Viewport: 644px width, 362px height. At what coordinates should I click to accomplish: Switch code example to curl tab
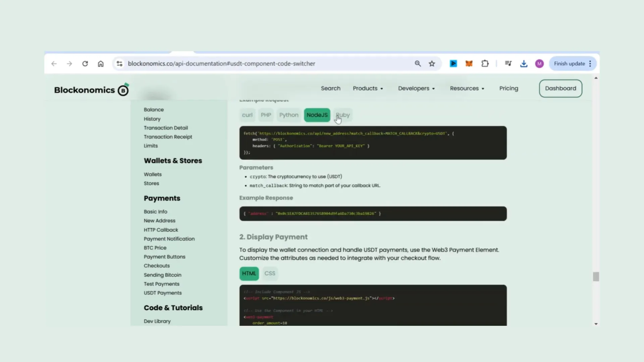247,115
